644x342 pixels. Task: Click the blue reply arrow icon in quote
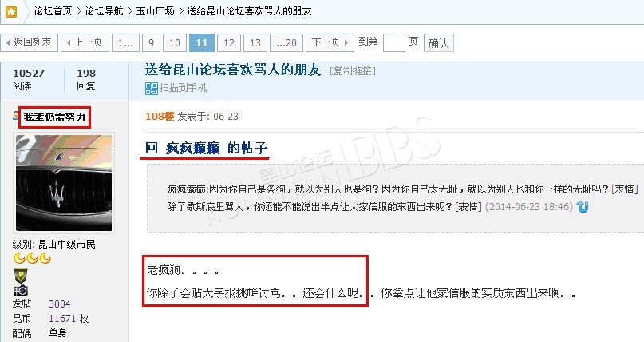(x=583, y=206)
